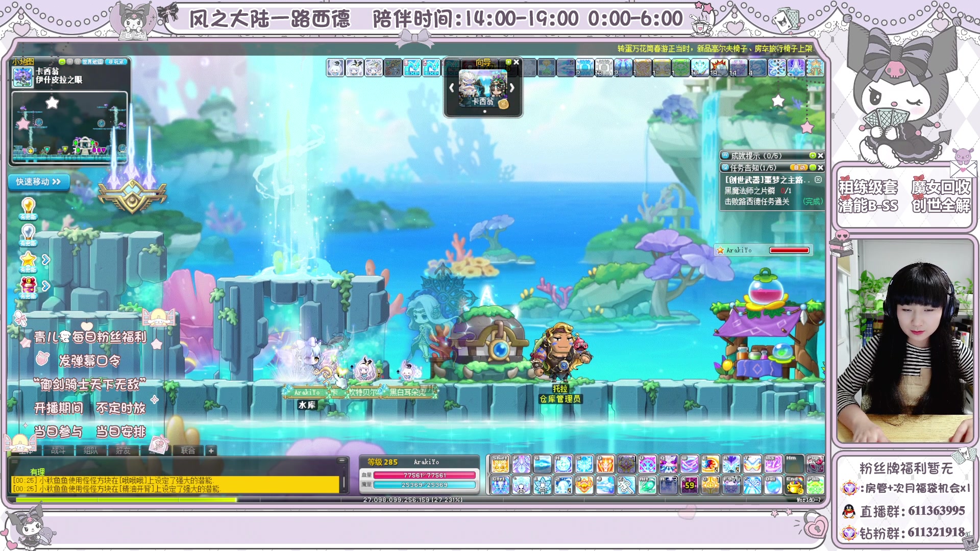Click the 卡西翁 guide card thumbnail

[483, 88]
